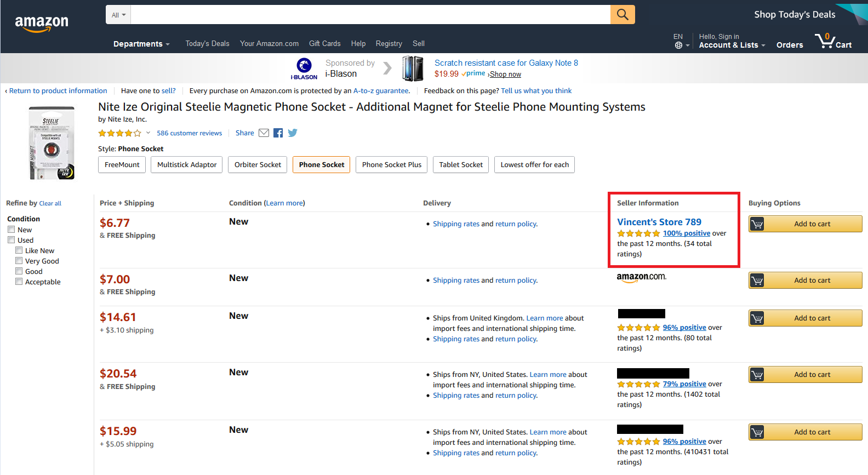Click cart icon on $14.61 offer

(x=757, y=318)
